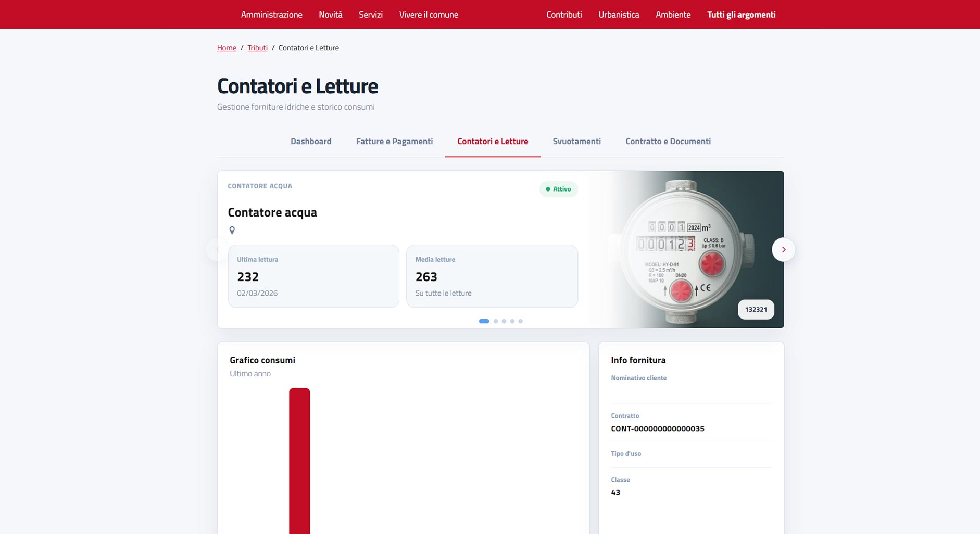Image resolution: width=980 pixels, height=534 pixels.
Task: Click the Attivo status badge
Action: (558, 189)
